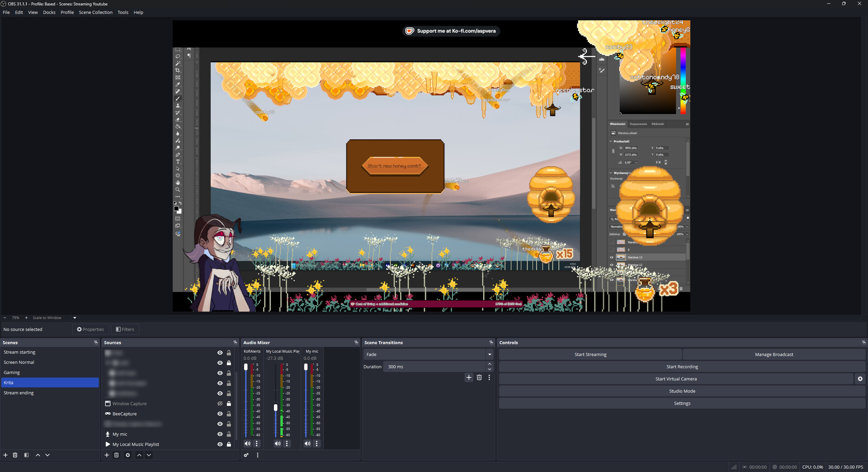The width and height of the screenshot is (868, 472).
Task: Show the hidden Window Capture source
Action: tap(220, 404)
